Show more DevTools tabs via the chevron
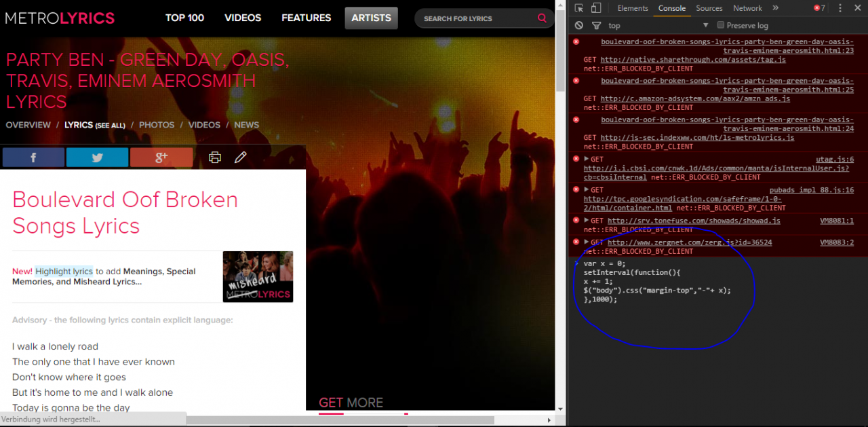This screenshot has height=427, width=868. (774, 8)
